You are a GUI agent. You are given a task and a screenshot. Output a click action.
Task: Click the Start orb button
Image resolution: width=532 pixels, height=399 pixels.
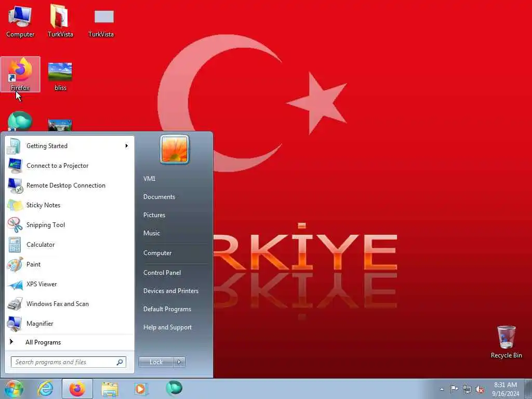pos(14,389)
